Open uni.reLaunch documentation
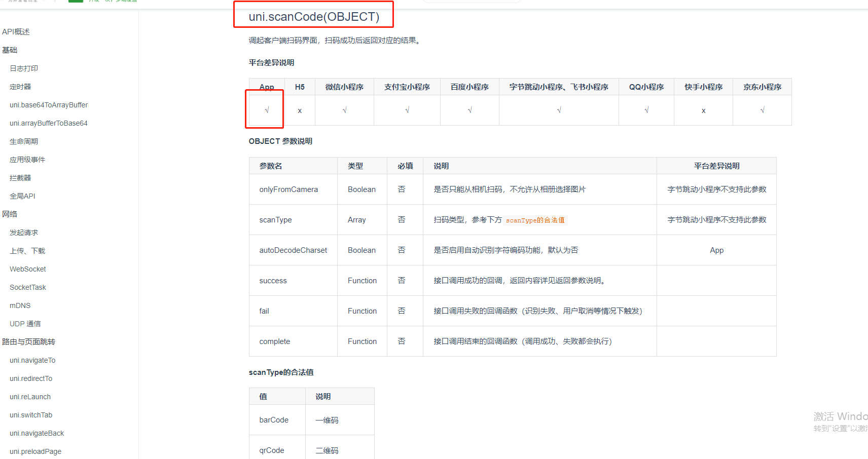Screen dimensions: 868x459 click(x=30, y=396)
